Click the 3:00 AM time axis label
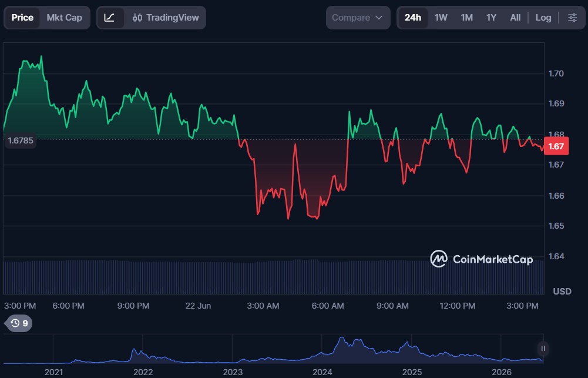The height and width of the screenshot is (378, 588). coord(263,306)
